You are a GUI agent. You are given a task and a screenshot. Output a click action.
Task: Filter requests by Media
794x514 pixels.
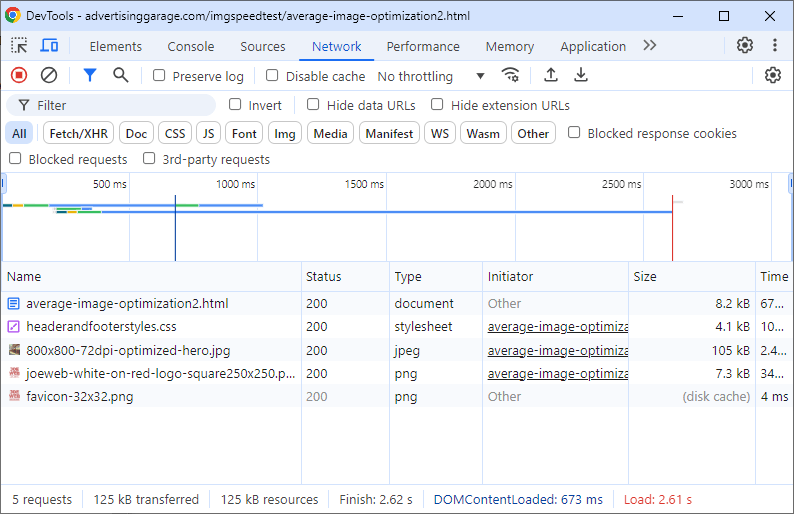click(330, 134)
